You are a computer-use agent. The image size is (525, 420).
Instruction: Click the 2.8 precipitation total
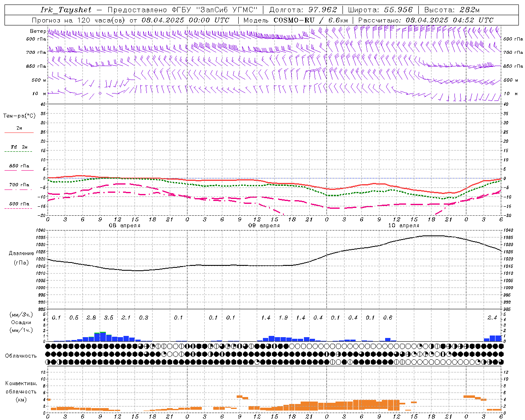pyautogui.click(x=91, y=318)
